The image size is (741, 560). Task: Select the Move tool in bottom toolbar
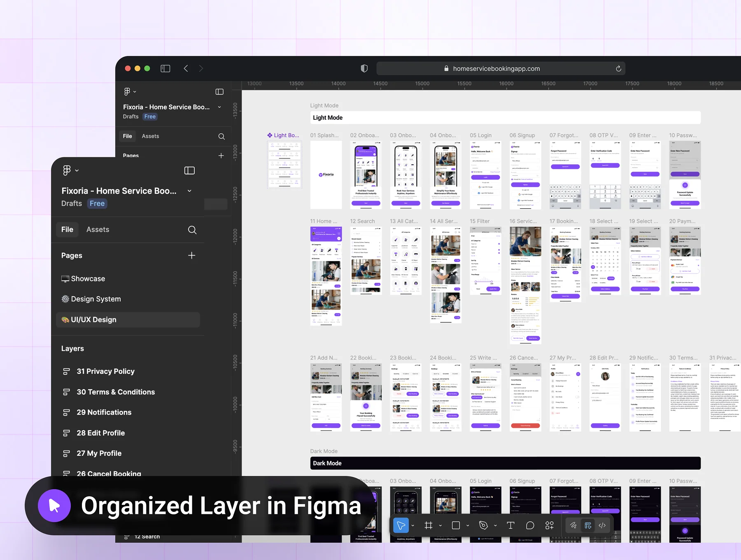point(401,525)
